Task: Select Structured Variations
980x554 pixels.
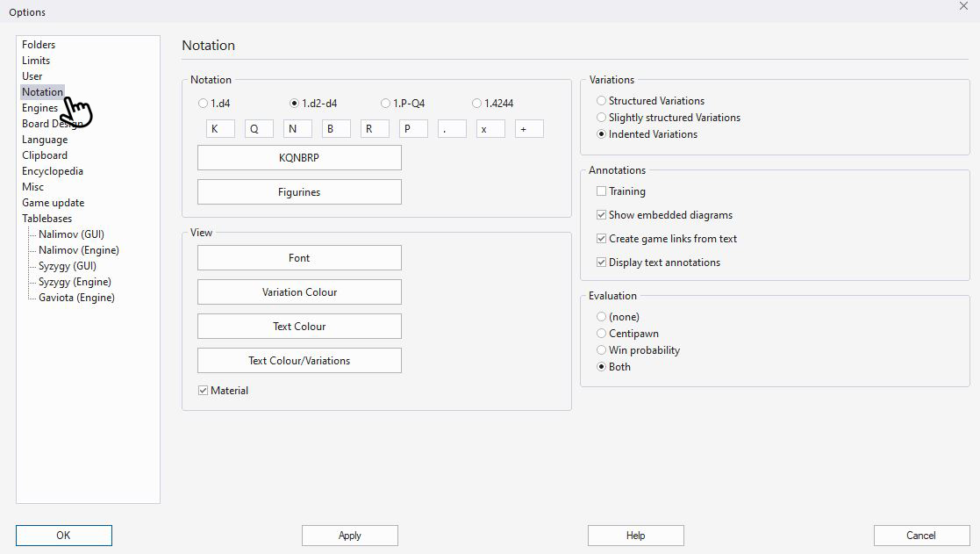Action: pos(651,101)
